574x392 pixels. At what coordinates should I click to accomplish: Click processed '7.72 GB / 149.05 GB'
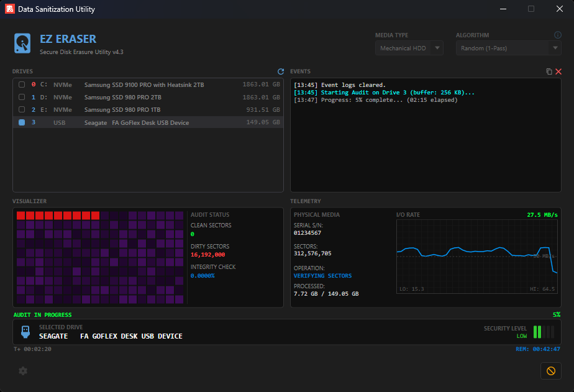click(326, 294)
